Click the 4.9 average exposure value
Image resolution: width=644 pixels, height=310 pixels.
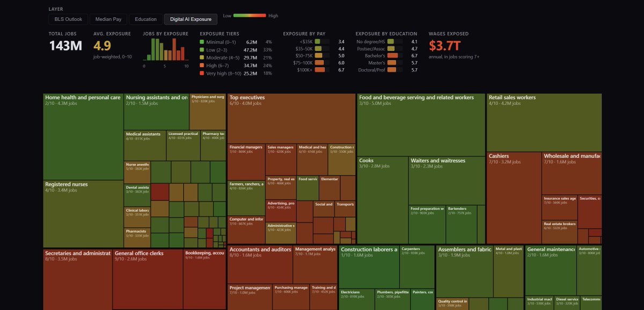point(102,46)
